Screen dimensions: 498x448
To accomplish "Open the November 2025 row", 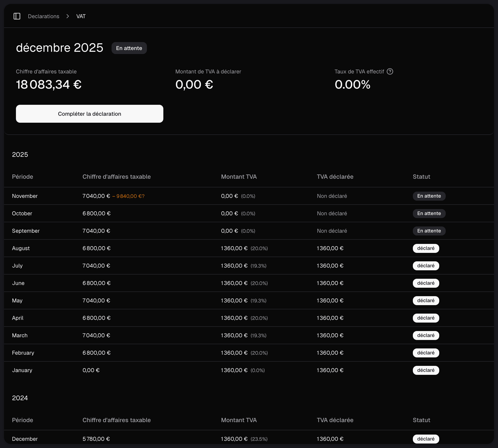I will (25, 196).
